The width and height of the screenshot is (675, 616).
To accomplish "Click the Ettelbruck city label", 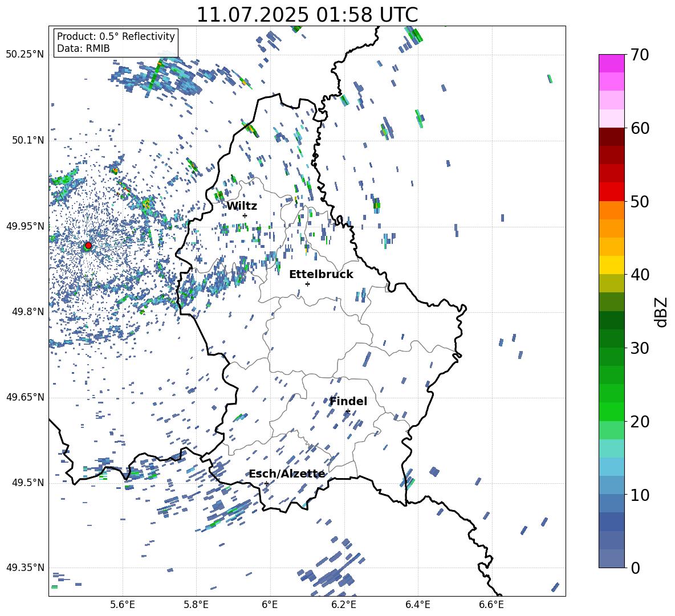I will click(321, 275).
